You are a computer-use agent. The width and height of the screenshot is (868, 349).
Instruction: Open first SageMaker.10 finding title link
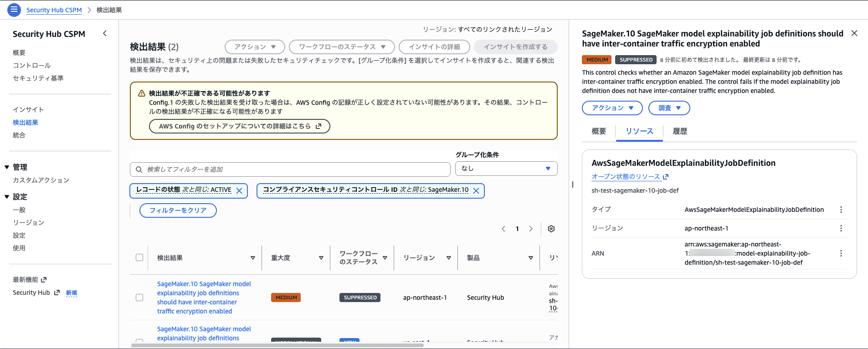tap(204, 298)
